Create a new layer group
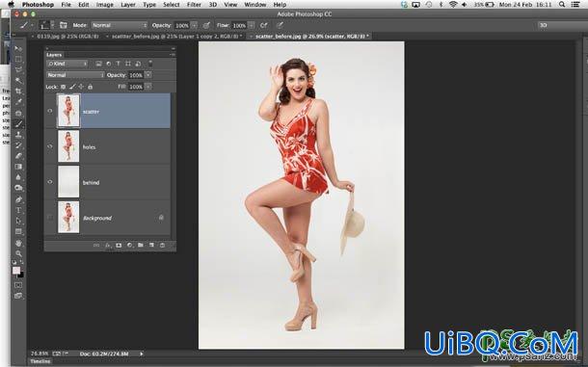 point(140,246)
